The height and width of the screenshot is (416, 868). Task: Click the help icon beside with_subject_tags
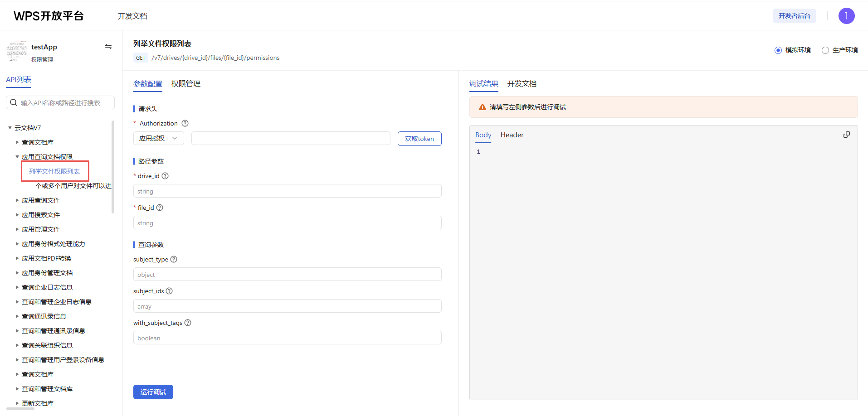[188, 323]
